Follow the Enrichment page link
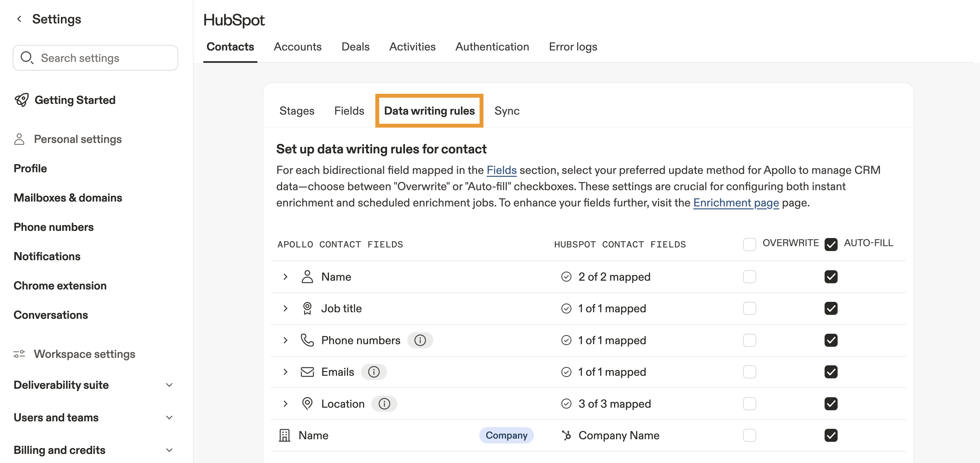This screenshot has width=980, height=463. [735, 203]
